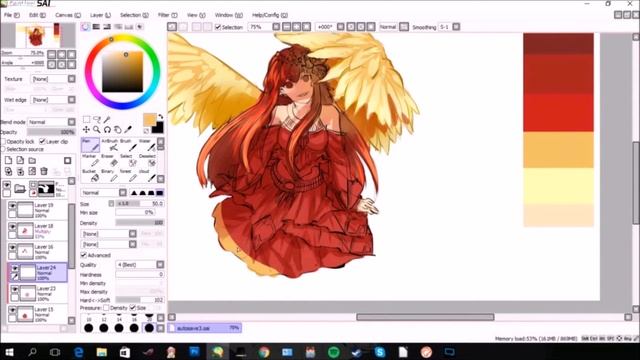Select the Bucket fill tool
Screen dimensions: 640x360
[90, 176]
